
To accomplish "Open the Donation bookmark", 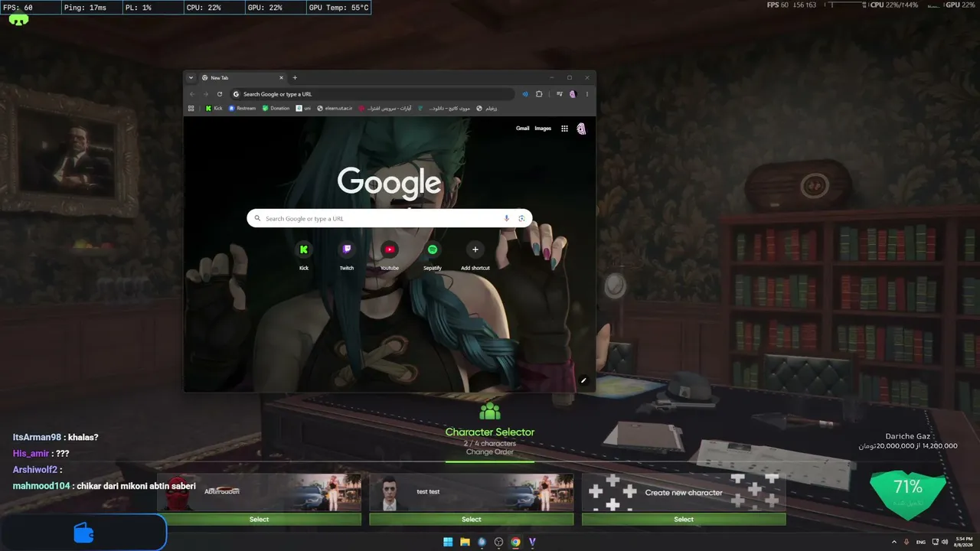I will click(x=276, y=108).
